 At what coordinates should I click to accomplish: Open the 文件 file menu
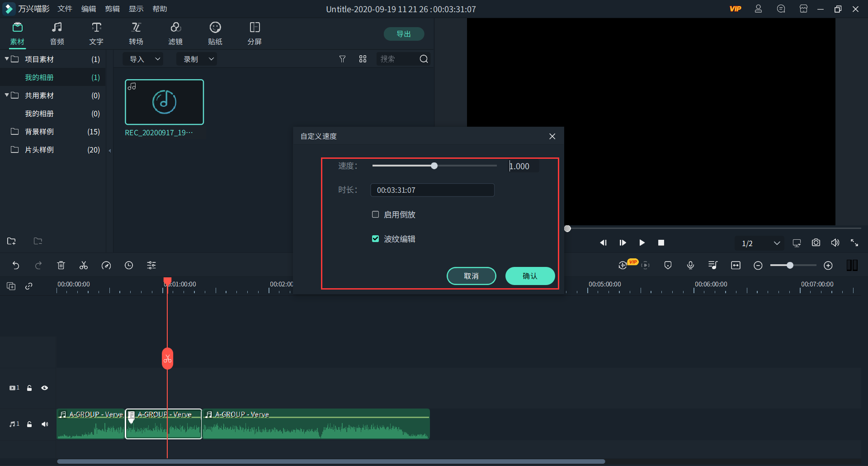click(65, 9)
